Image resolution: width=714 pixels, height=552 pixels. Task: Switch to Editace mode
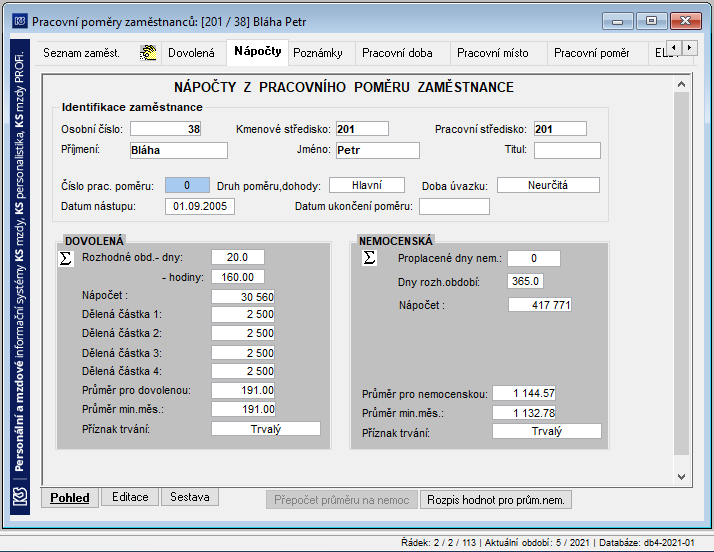click(130, 497)
